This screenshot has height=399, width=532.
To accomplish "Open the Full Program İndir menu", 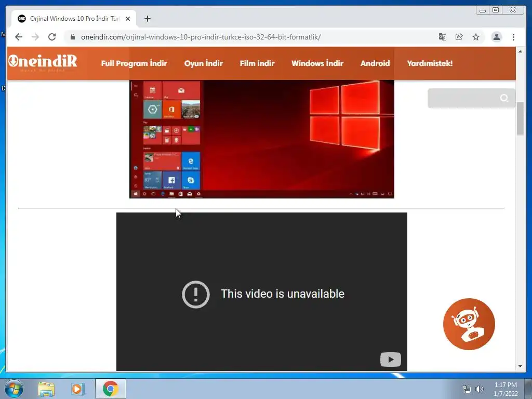I will tap(134, 63).
